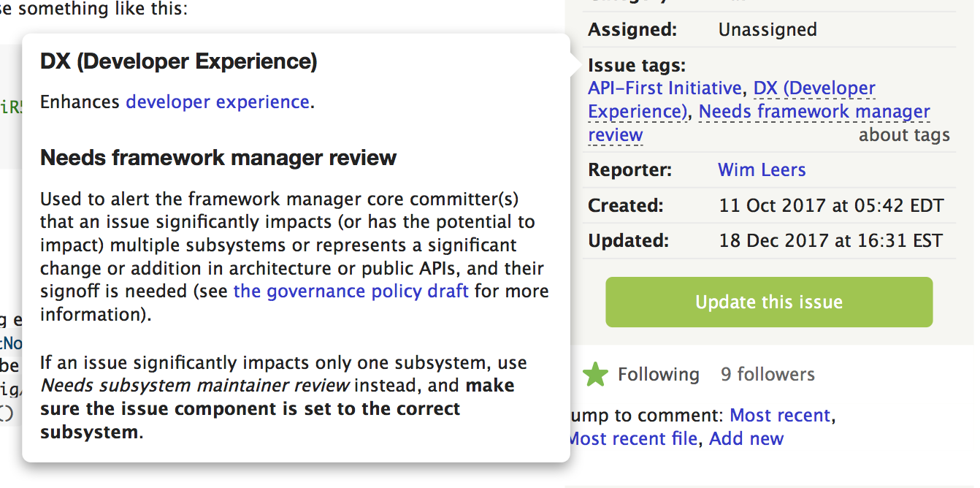Follow the developer experience link in tooltip
This screenshot has height=488, width=980.
218,102
